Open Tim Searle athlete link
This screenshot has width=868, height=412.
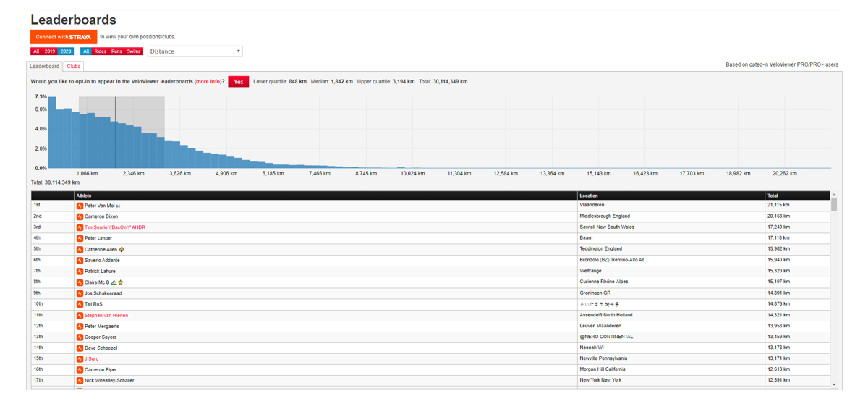[115, 227]
